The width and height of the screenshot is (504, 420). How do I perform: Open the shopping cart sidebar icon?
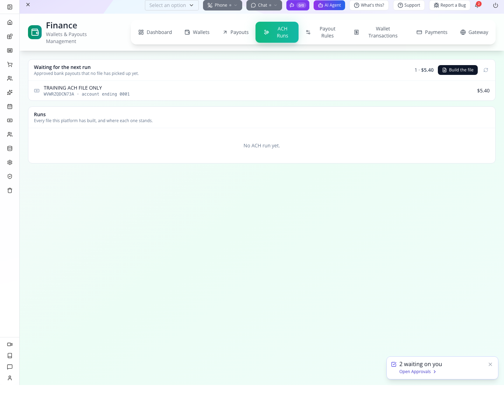tap(10, 64)
